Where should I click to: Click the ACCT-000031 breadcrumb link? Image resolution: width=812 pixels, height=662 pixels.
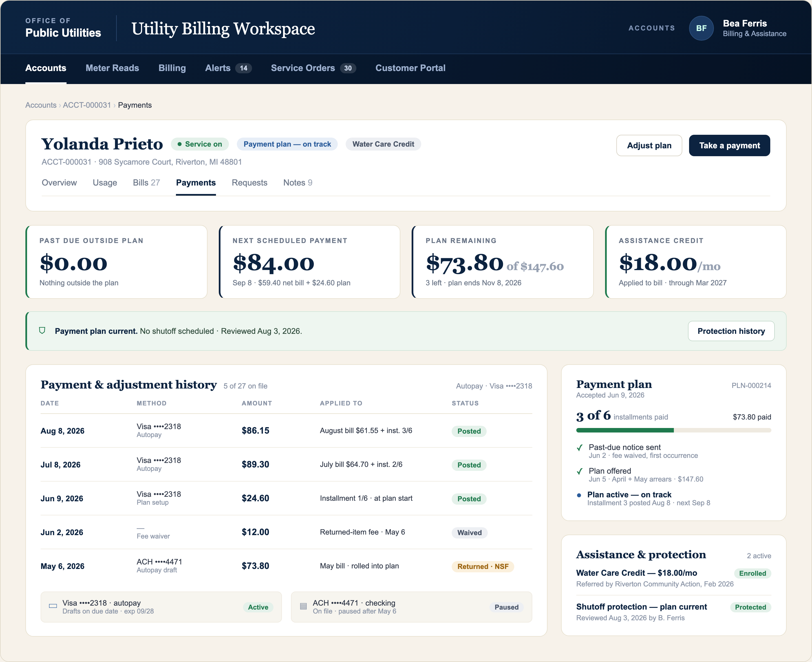click(x=87, y=105)
